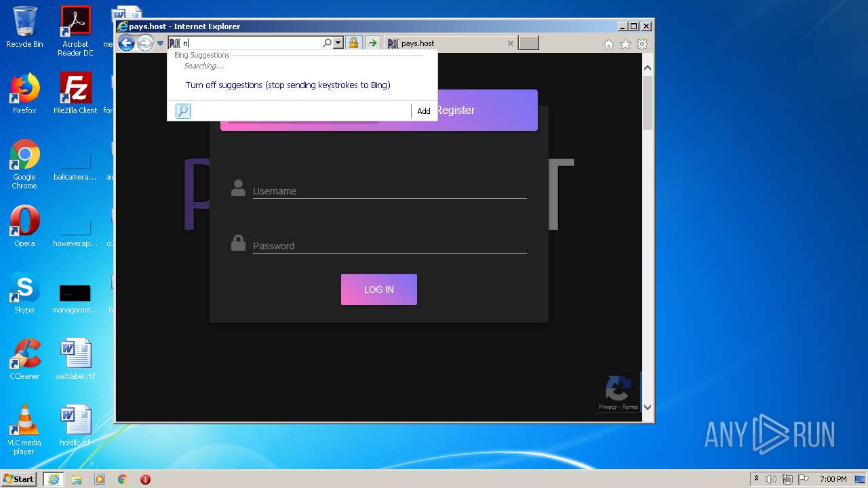Click the 7:00 PM clock
The width and height of the screenshot is (868, 488).
pyautogui.click(x=833, y=479)
